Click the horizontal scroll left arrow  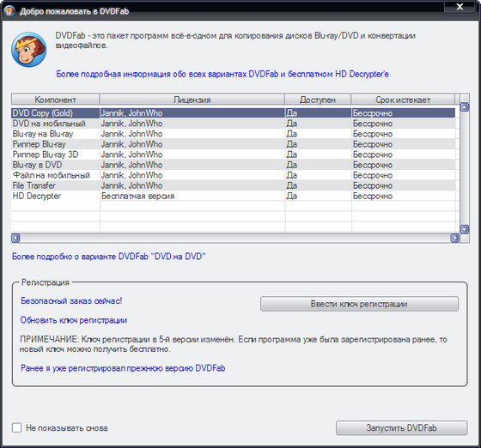tap(15, 238)
